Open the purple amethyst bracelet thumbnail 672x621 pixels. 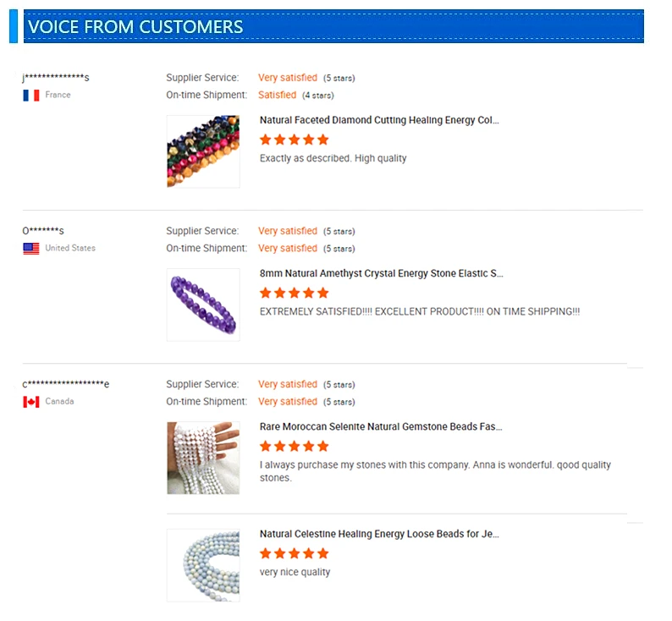click(x=203, y=305)
